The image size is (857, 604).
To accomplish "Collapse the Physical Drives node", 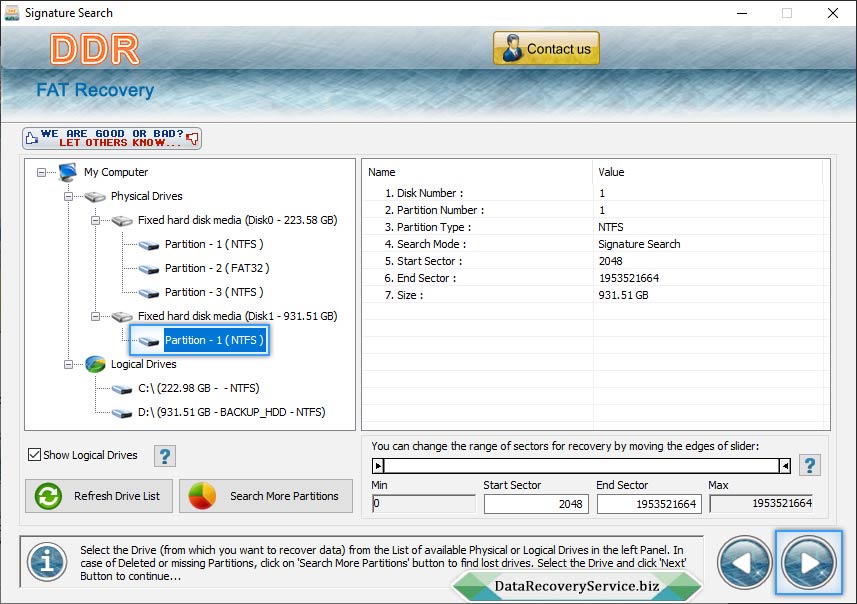I will coord(68,196).
